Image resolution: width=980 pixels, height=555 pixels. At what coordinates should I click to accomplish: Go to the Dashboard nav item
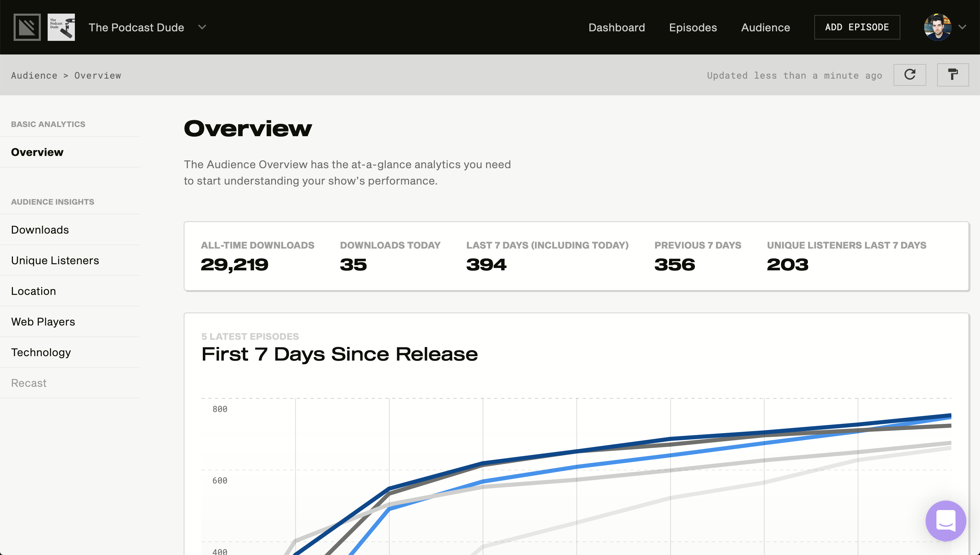coord(617,28)
